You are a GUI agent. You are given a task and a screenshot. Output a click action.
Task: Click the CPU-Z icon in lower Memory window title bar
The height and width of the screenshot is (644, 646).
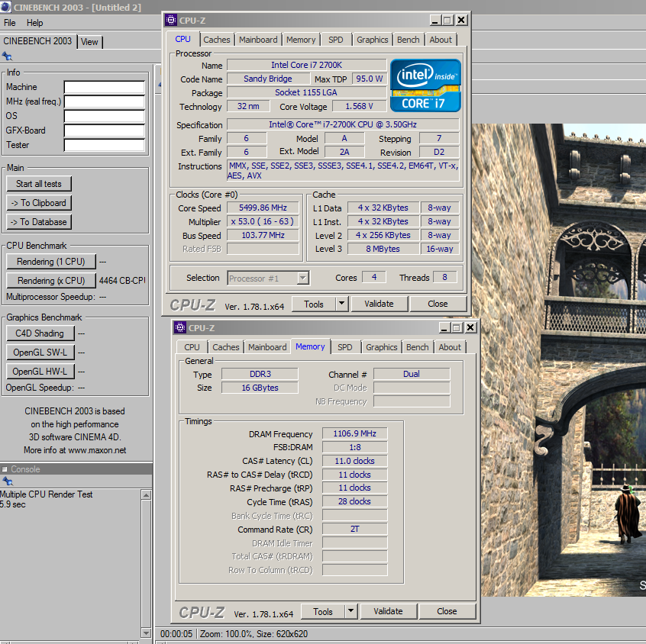coord(180,327)
